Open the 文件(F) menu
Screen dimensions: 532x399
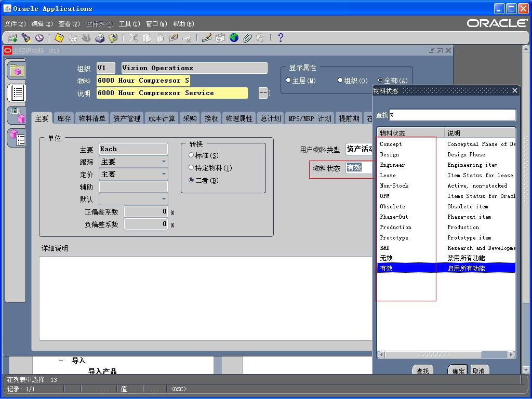[x=15, y=24]
